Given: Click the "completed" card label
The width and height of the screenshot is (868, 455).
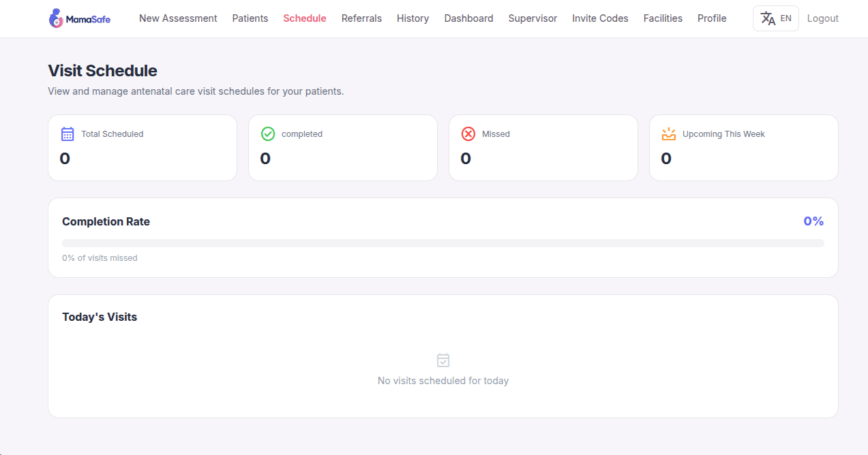Looking at the screenshot, I should pos(302,134).
